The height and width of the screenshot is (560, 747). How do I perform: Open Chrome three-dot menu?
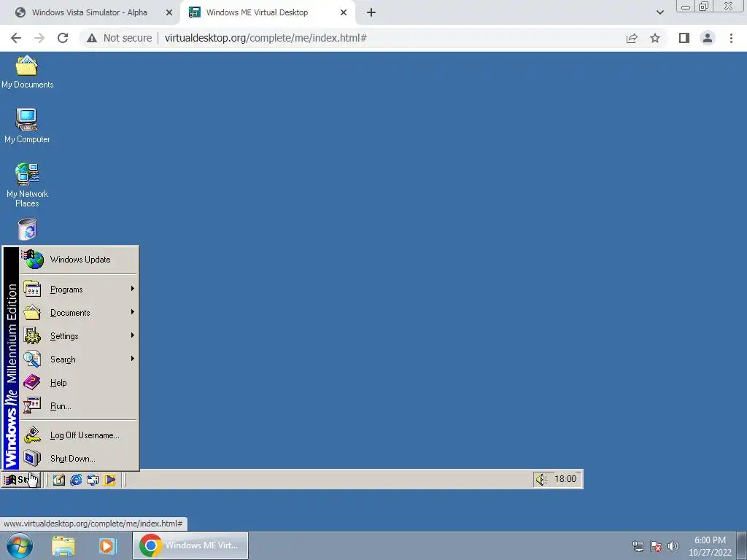pyautogui.click(x=731, y=38)
